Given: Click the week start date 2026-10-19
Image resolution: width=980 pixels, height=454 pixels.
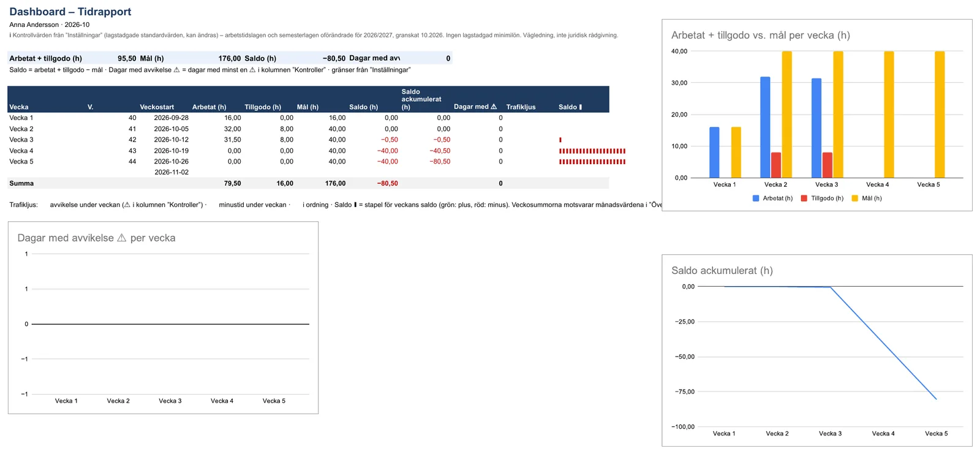Looking at the screenshot, I should coord(171,151).
